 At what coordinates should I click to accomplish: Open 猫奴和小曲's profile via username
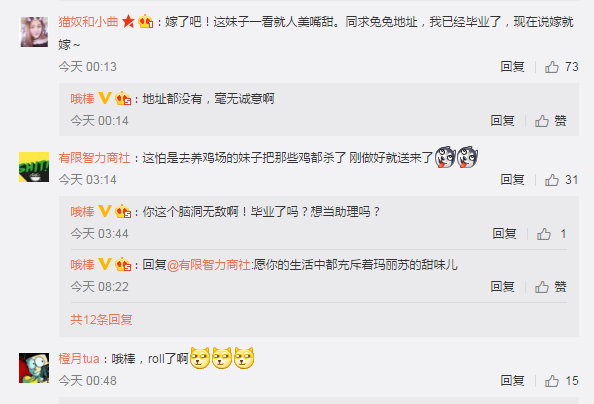88,22
